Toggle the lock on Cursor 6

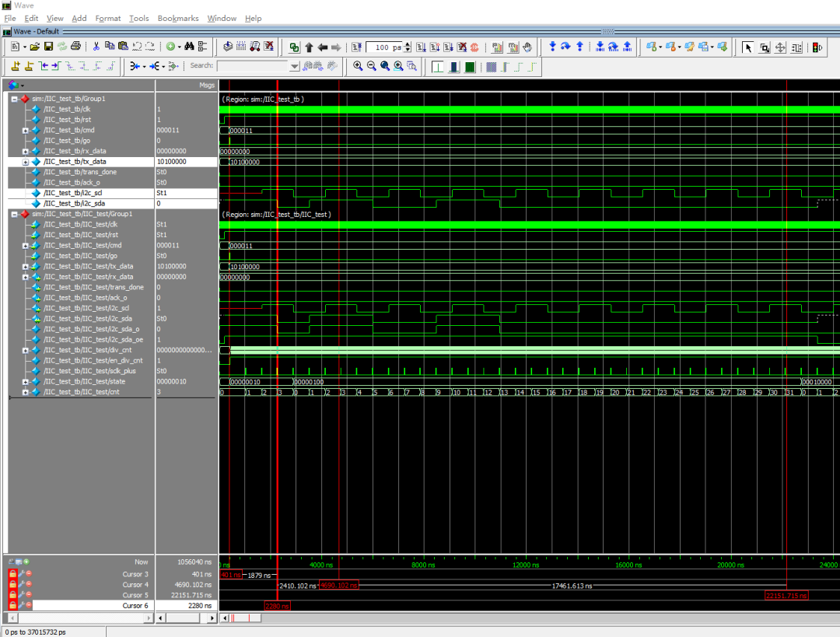point(12,605)
